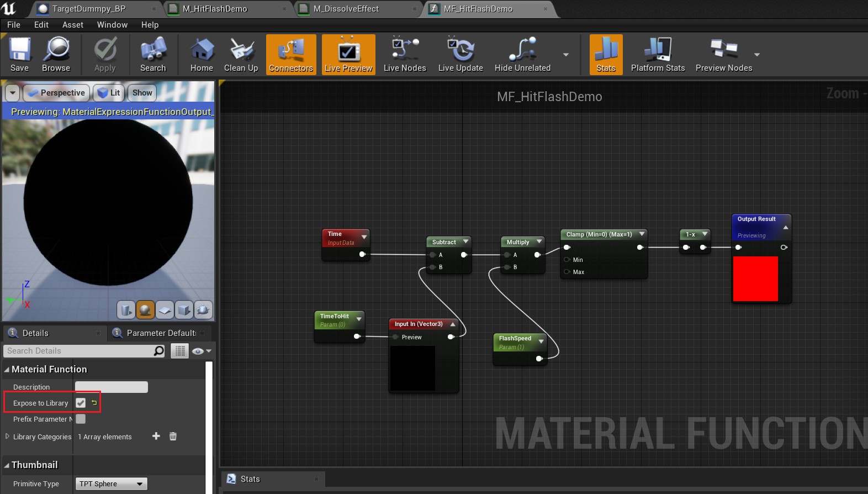The image size is (868, 494).
Task: Open the Asset menu
Action: 73,25
